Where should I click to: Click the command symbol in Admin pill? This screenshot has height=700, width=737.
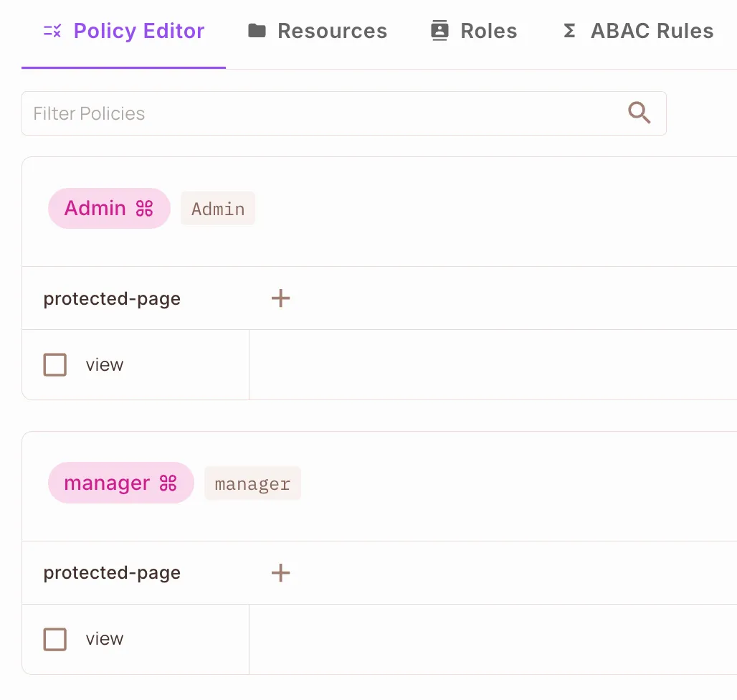click(145, 209)
